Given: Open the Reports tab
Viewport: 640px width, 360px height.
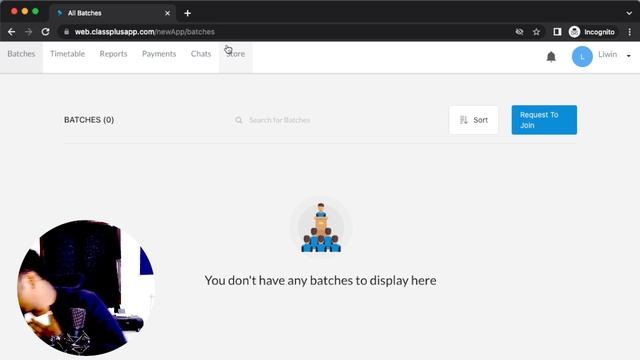Looking at the screenshot, I should tap(113, 54).
